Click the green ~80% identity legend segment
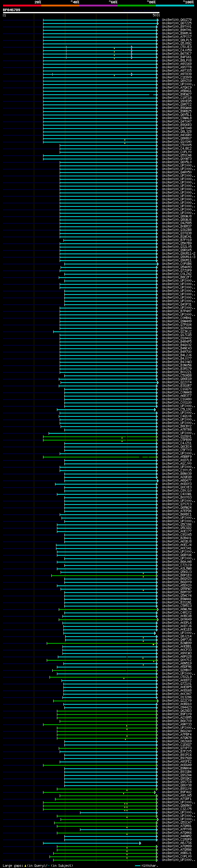 (x=137, y=6)
